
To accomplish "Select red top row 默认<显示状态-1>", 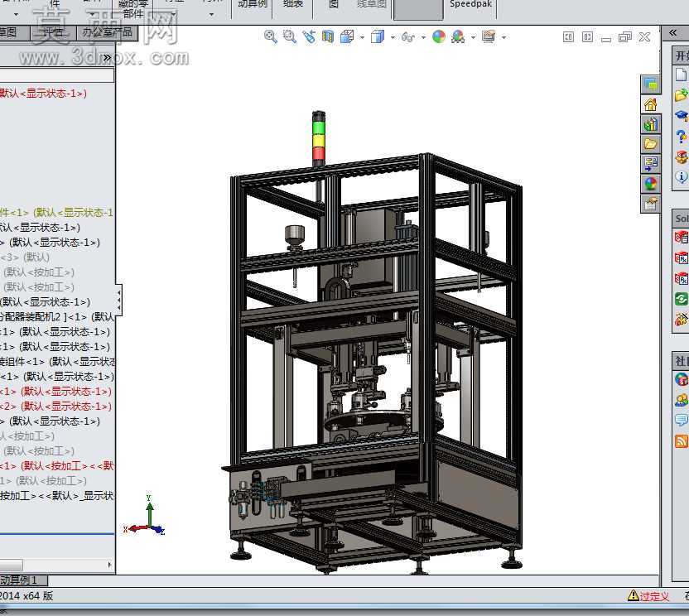I will [x=44, y=94].
